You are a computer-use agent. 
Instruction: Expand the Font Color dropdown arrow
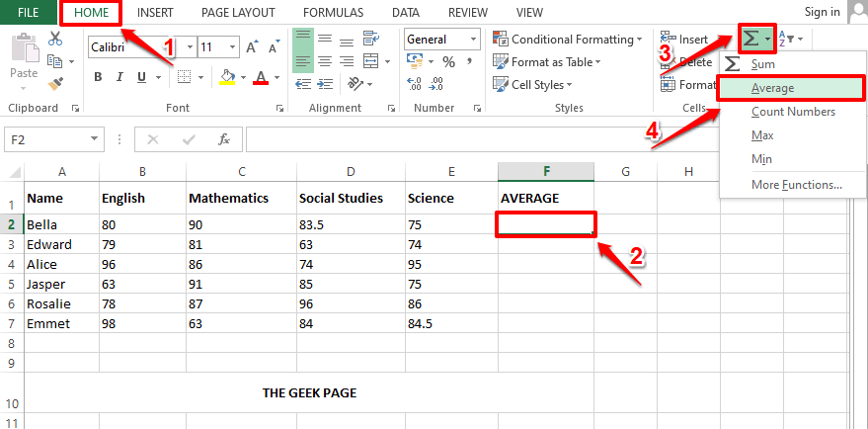tap(277, 78)
